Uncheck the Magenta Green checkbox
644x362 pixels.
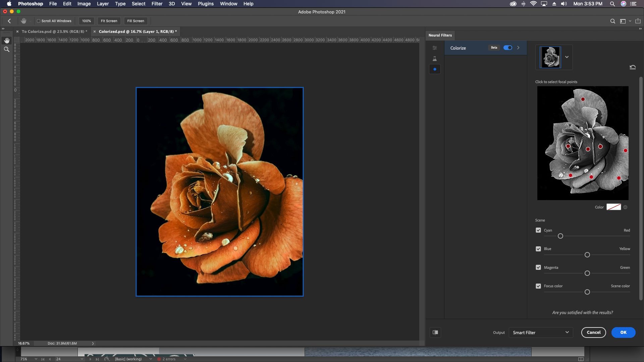click(x=538, y=267)
